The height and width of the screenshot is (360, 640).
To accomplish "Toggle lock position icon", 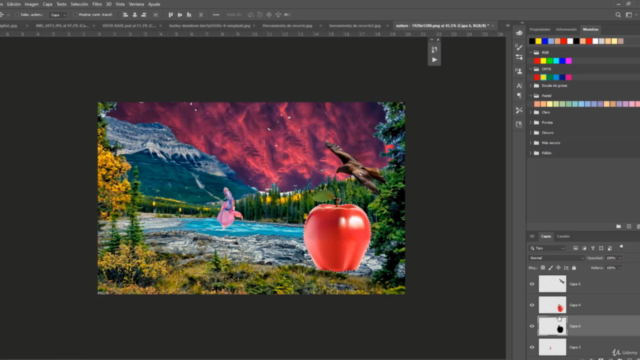I will [x=558, y=268].
